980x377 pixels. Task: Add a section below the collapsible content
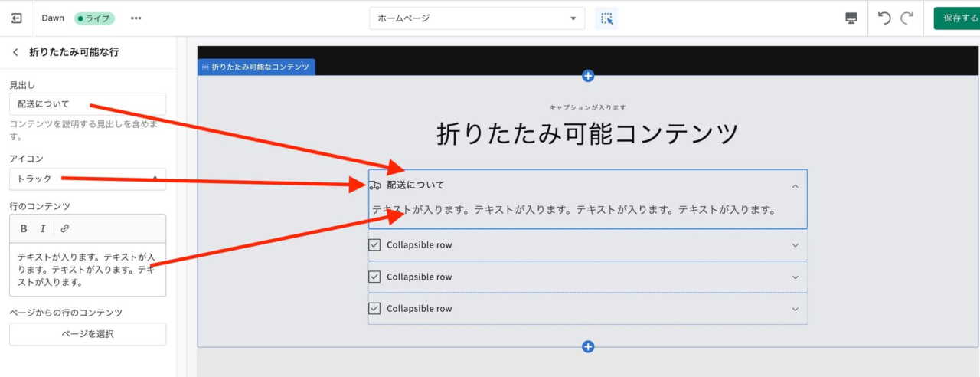[588, 347]
